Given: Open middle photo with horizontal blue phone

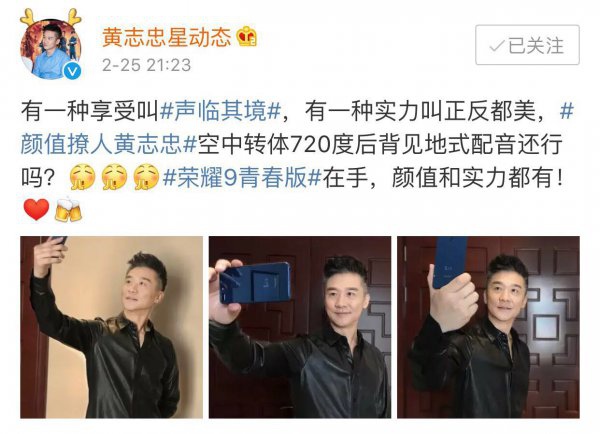Looking at the screenshot, I should pos(300,327).
